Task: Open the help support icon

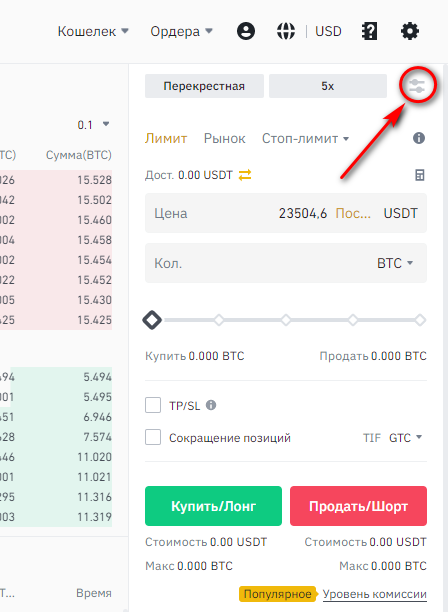Action: [369, 31]
